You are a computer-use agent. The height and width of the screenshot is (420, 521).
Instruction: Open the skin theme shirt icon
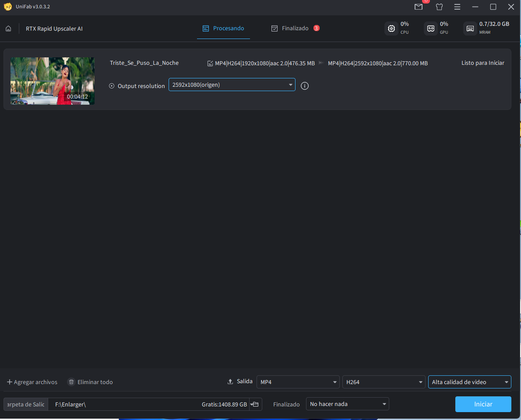[439, 7]
